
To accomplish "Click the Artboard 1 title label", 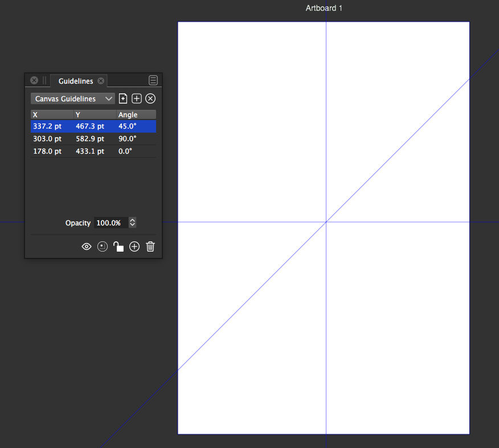I will 324,8.
